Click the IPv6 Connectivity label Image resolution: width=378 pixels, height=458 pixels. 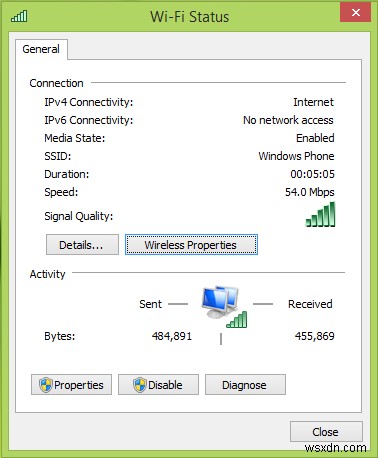[89, 120]
